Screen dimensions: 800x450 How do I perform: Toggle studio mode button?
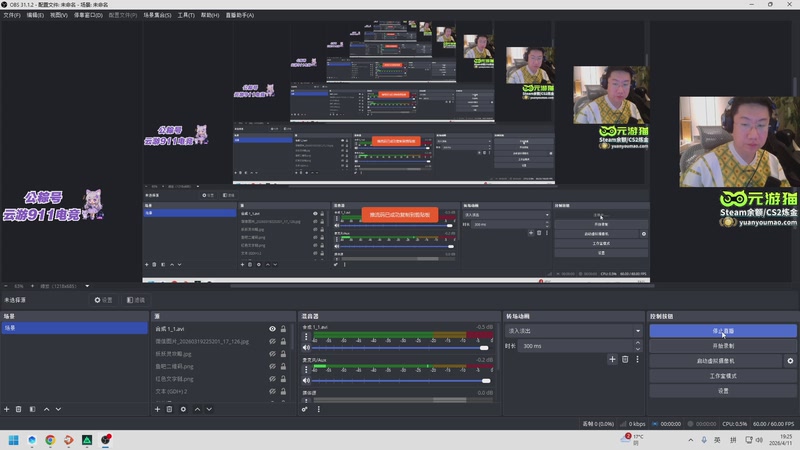(x=723, y=376)
